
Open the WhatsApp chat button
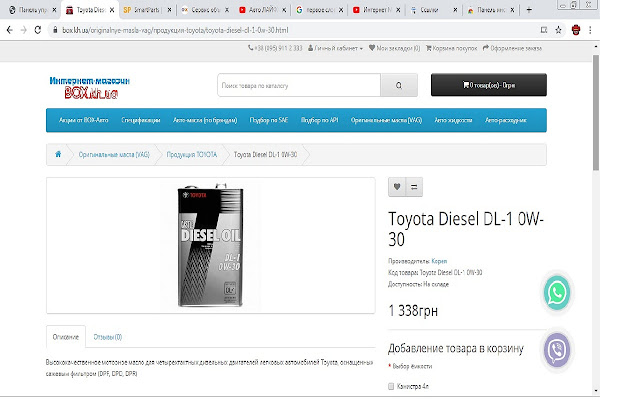557,293
